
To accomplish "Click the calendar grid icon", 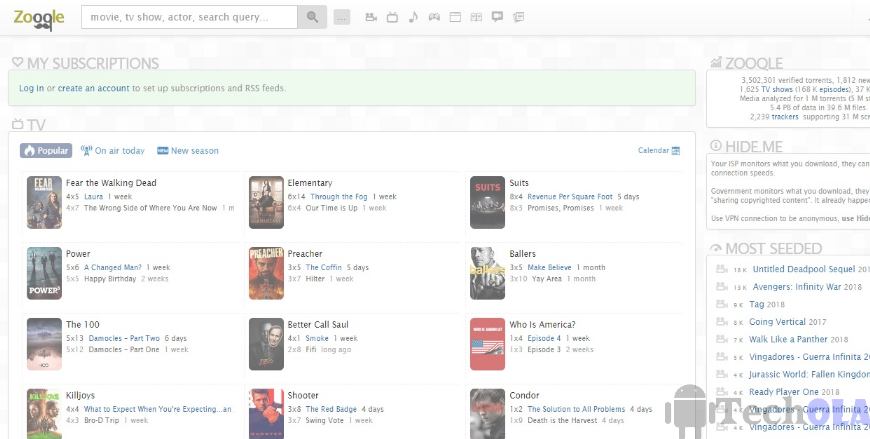I will 676,150.
